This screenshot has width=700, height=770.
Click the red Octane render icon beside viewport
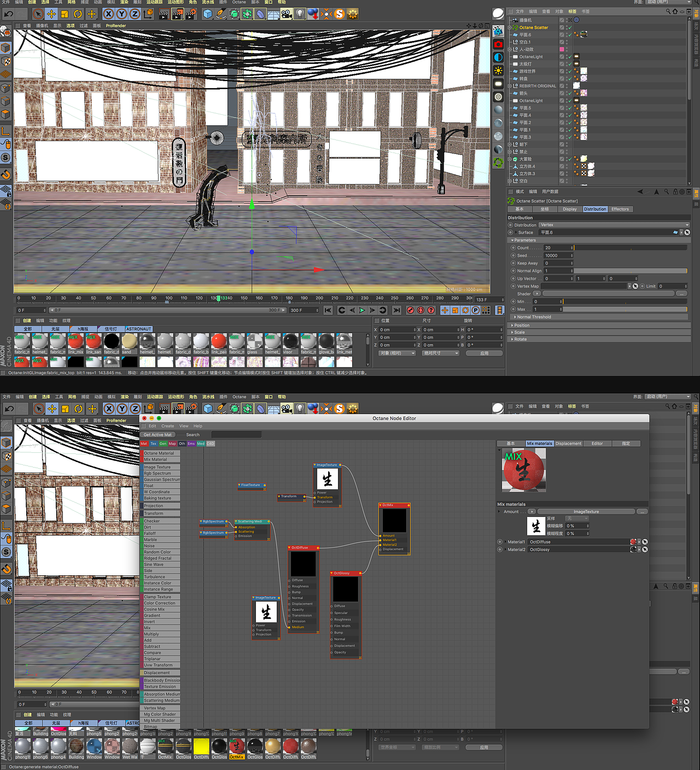498,44
